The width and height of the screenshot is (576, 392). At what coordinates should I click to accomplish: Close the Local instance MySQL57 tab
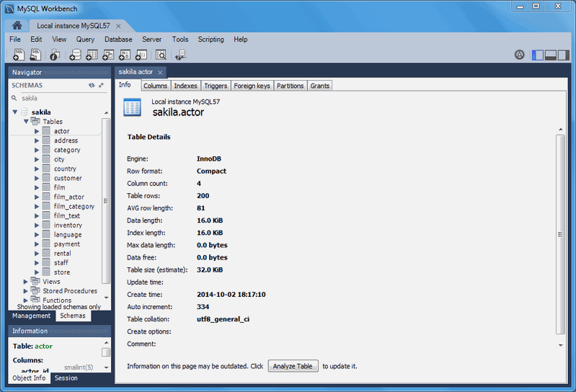[x=118, y=26]
